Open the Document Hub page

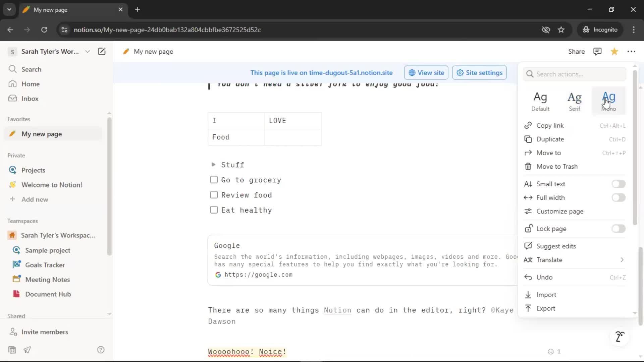[x=48, y=294]
